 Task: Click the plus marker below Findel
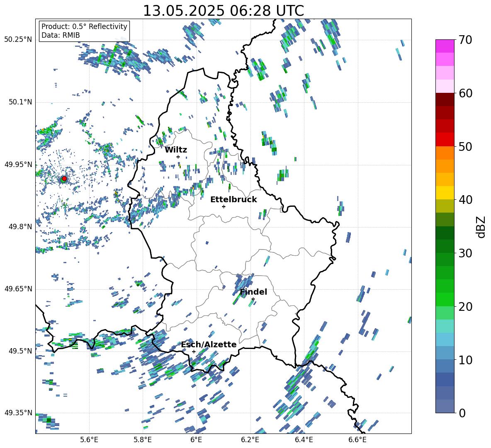253,299
